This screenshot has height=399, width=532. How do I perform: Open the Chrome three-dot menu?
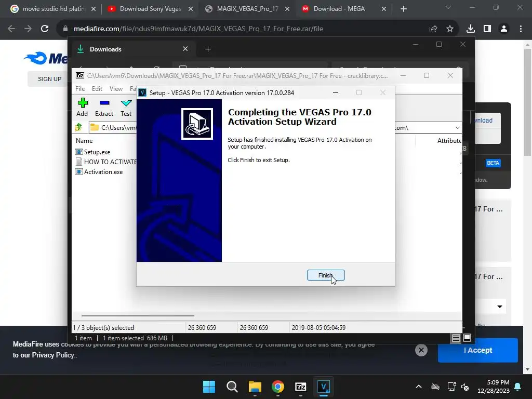(x=521, y=29)
